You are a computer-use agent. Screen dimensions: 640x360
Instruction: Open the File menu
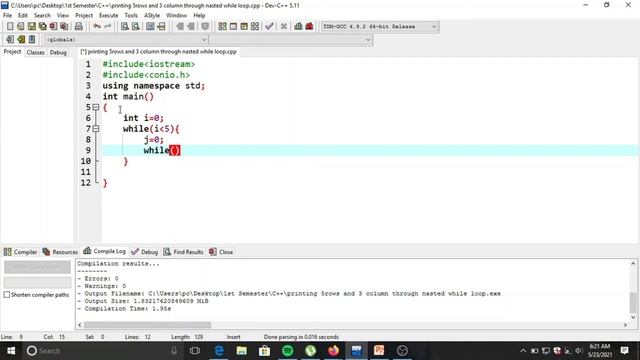click(7, 15)
